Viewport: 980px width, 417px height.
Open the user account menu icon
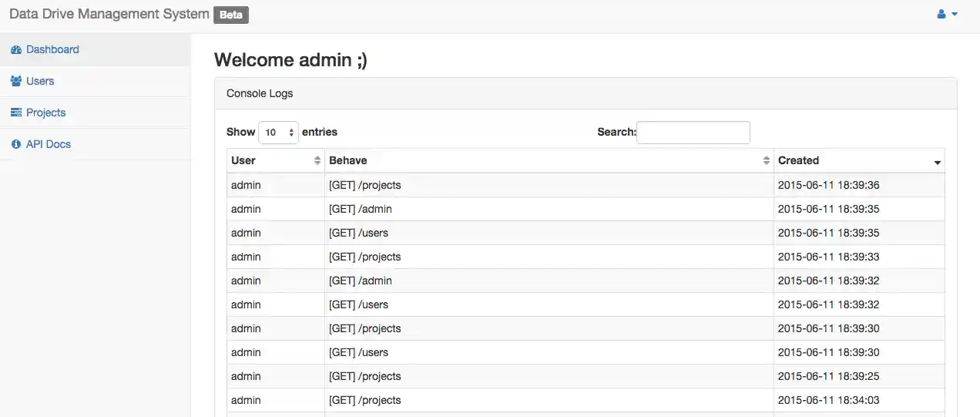(x=941, y=14)
